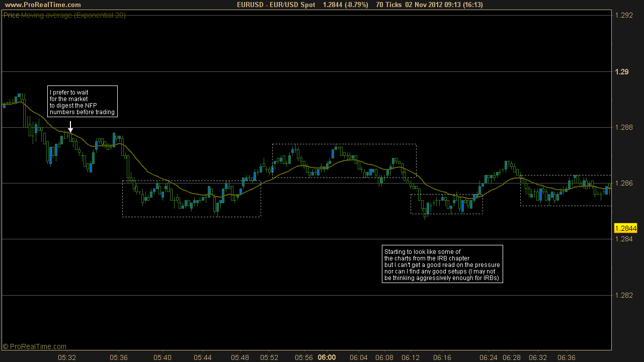Click the 05:52 time axis label
The width and height of the screenshot is (644, 362).
(269, 357)
